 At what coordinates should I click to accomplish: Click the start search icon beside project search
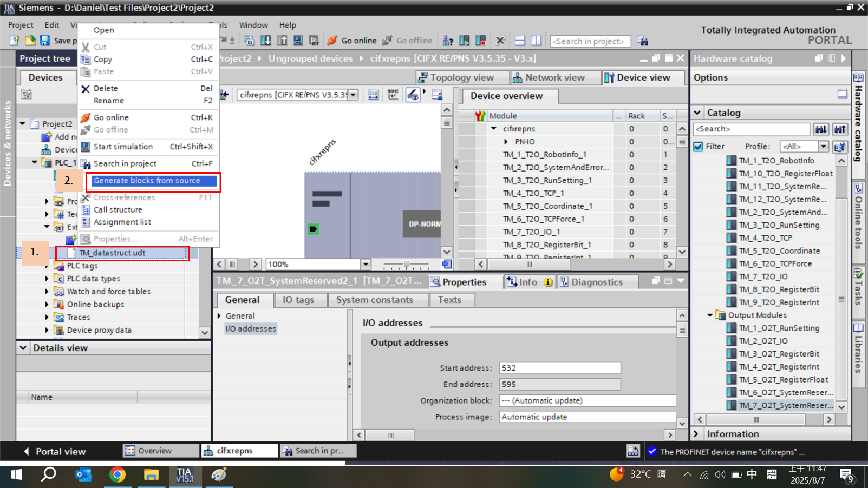(643, 41)
